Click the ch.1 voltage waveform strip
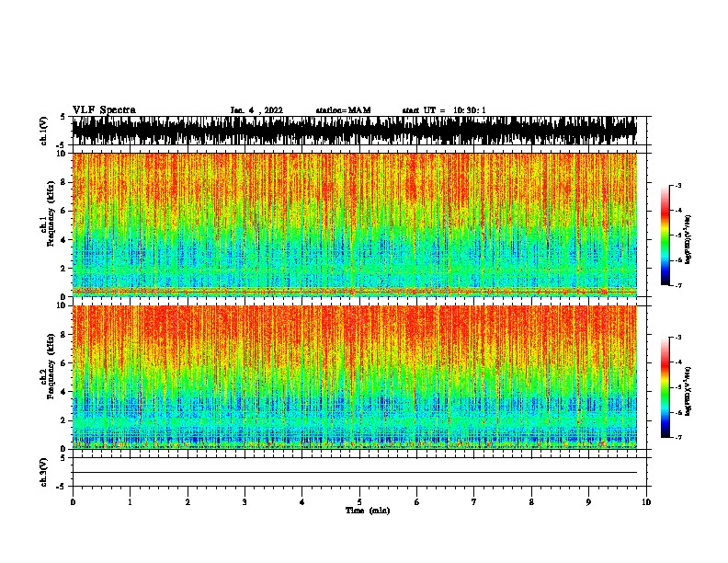Viewport: 728px width, 563px height. [355, 131]
